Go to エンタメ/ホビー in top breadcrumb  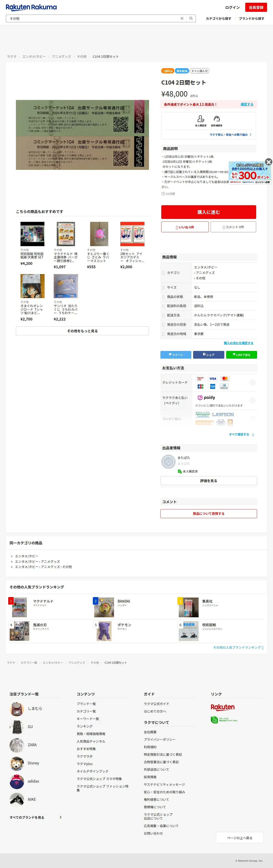[x=34, y=57]
